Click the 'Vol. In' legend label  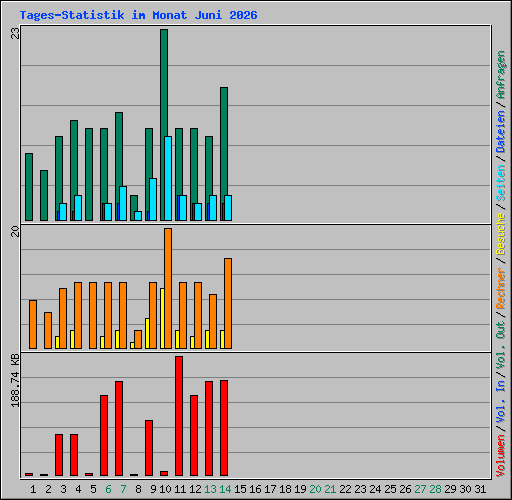(x=501, y=403)
